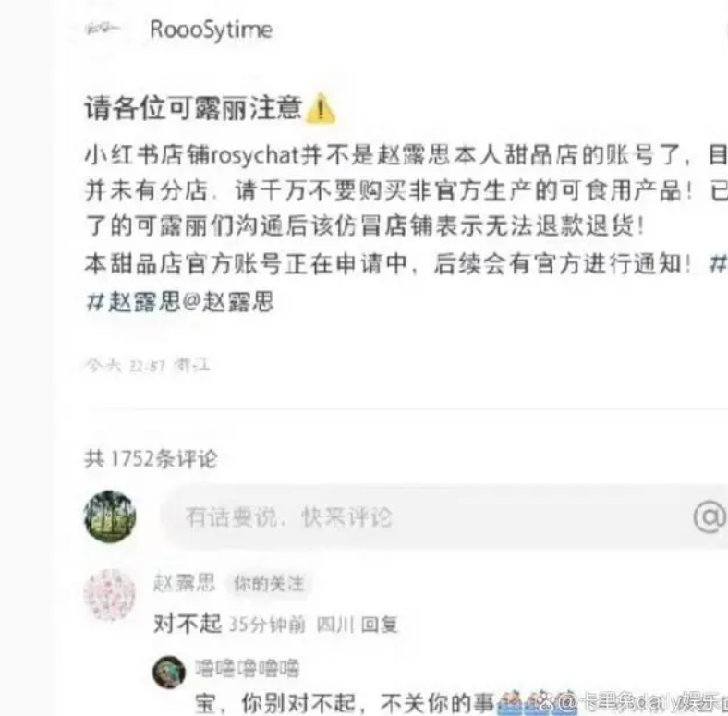
Task: Select the 对不起 comment text
Action: pyautogui.click(x=188, y=624)
